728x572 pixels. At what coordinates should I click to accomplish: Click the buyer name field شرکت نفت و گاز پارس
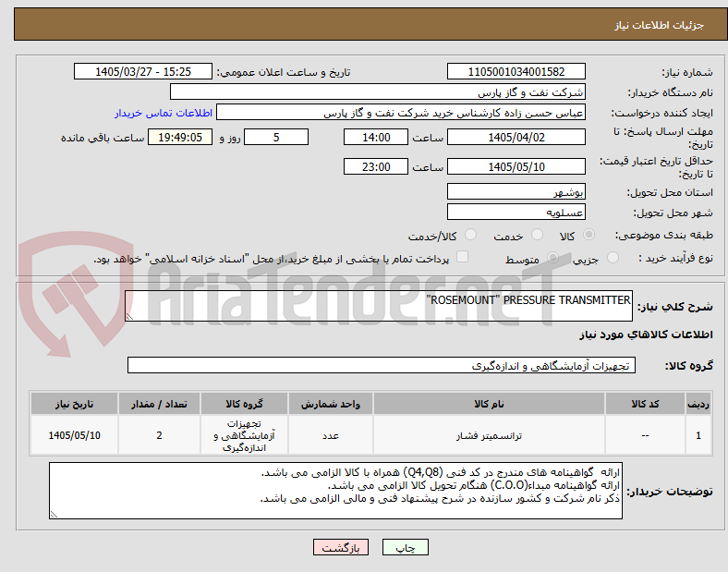[x=378, y=91]
